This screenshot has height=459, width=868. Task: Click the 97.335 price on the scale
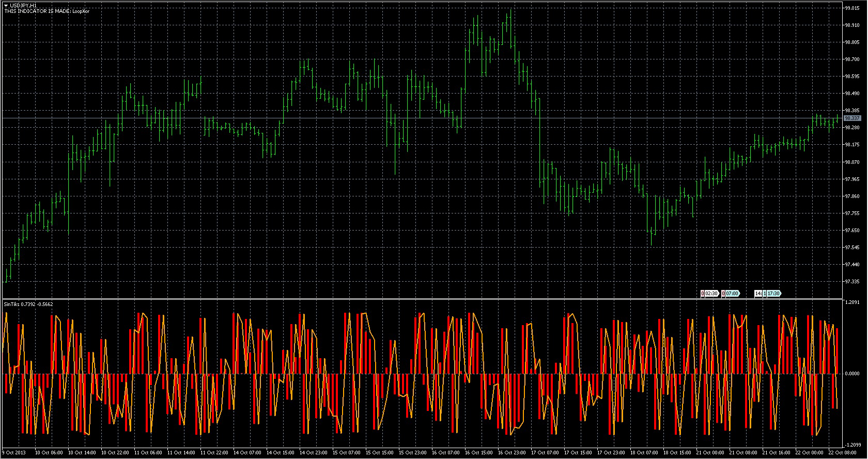852,282
